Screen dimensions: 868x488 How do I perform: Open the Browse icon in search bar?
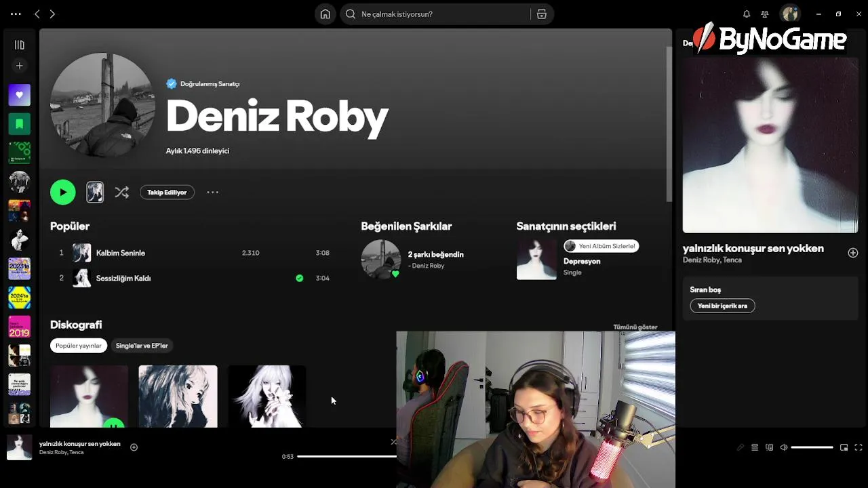(x=542, y=14)
